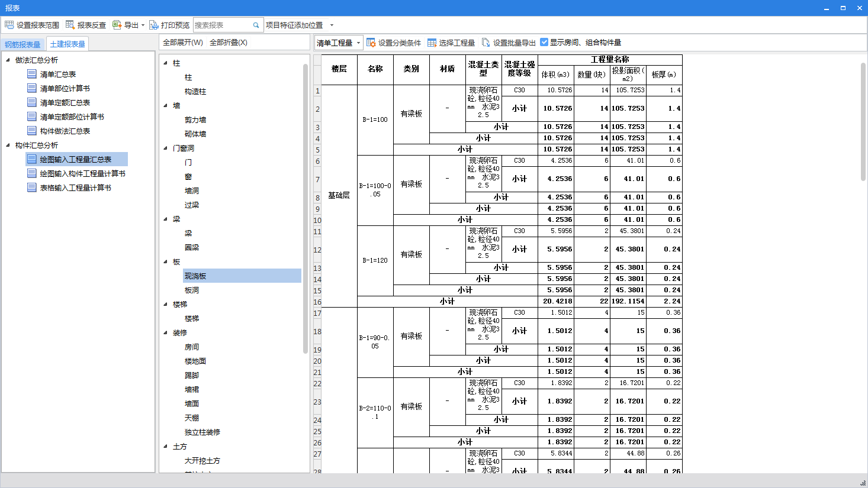Click the 打印预览 label
Viewport: 868px width, 488px height.
(175, 25)
